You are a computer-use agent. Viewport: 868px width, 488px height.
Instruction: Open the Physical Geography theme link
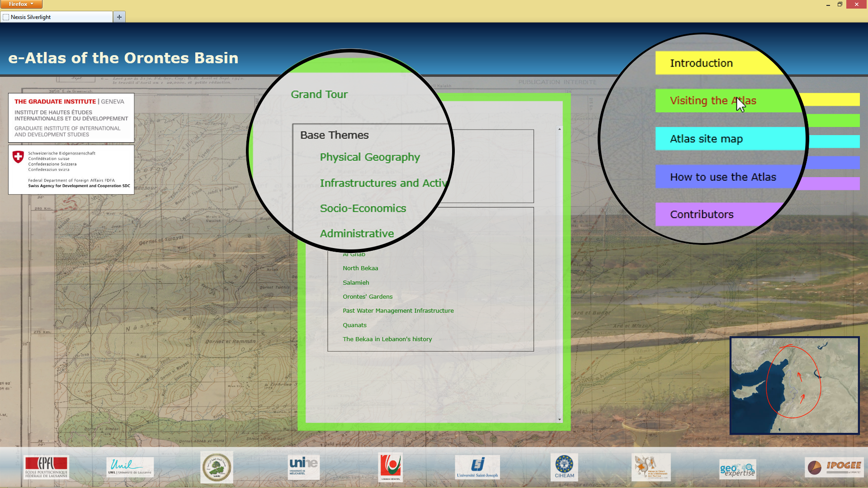click(x=369, y=157)
